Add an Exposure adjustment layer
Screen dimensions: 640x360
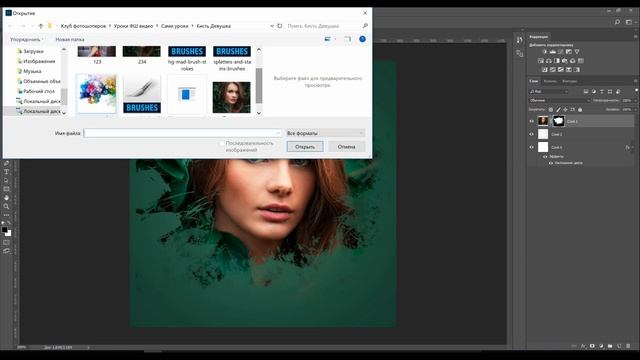(569, 52)
